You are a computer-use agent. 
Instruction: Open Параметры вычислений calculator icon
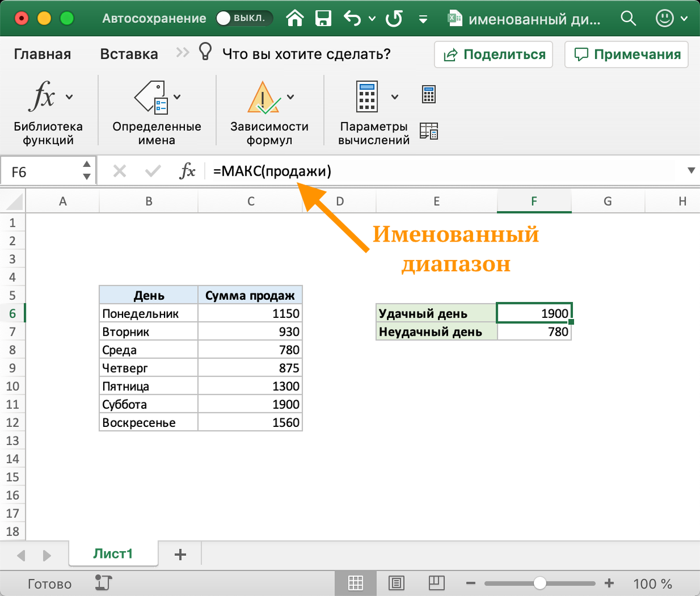point(367,96)
